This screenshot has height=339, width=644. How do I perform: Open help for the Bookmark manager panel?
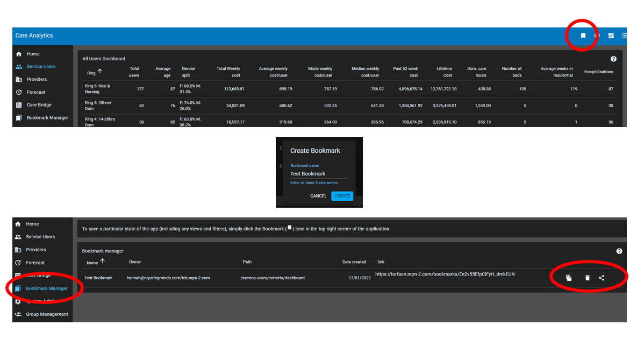click(619, 251)
